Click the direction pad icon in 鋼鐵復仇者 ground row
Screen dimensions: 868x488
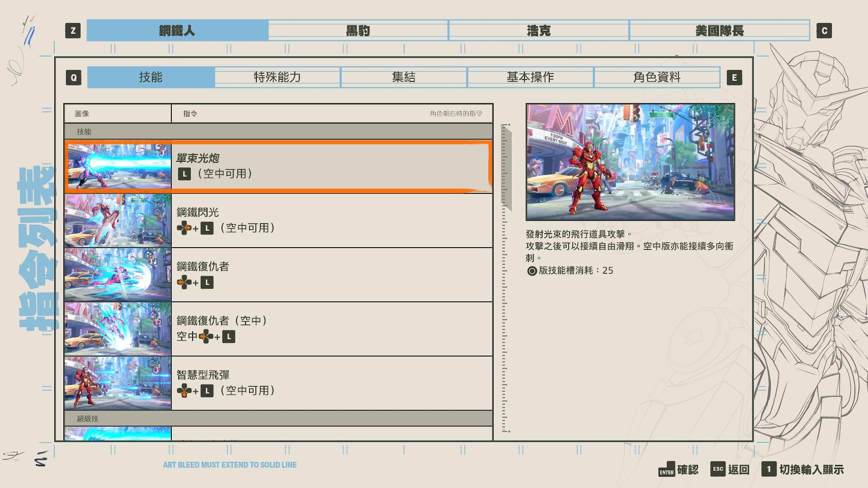point(184,283)
